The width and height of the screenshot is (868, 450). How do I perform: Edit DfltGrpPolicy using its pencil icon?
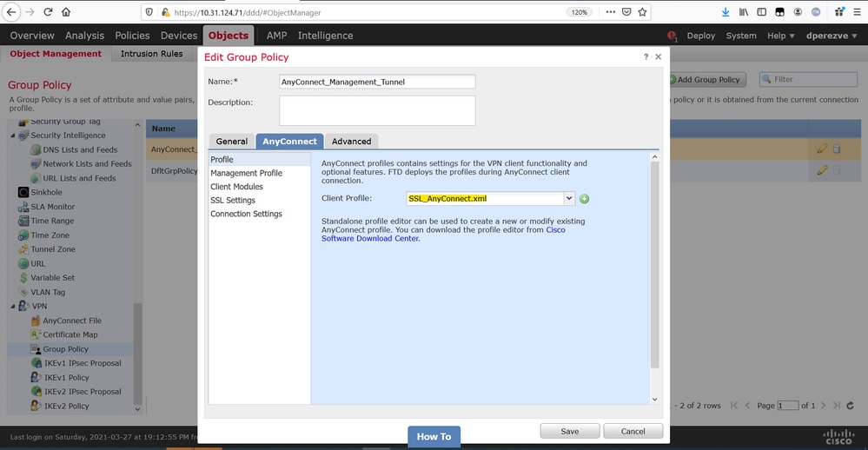pyautogui.click(x=822, y=170)
